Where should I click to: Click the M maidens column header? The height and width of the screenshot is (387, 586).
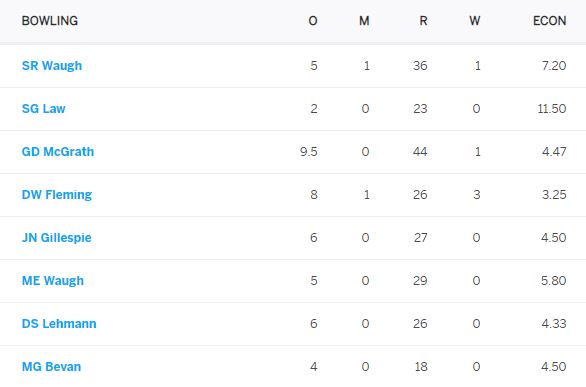tap(364, 21)
